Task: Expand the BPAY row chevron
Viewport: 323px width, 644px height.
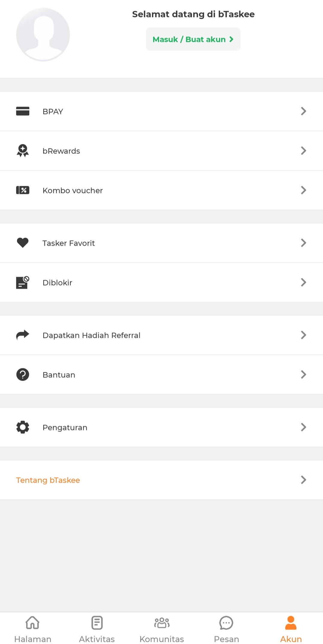Action: pos(304,111)
